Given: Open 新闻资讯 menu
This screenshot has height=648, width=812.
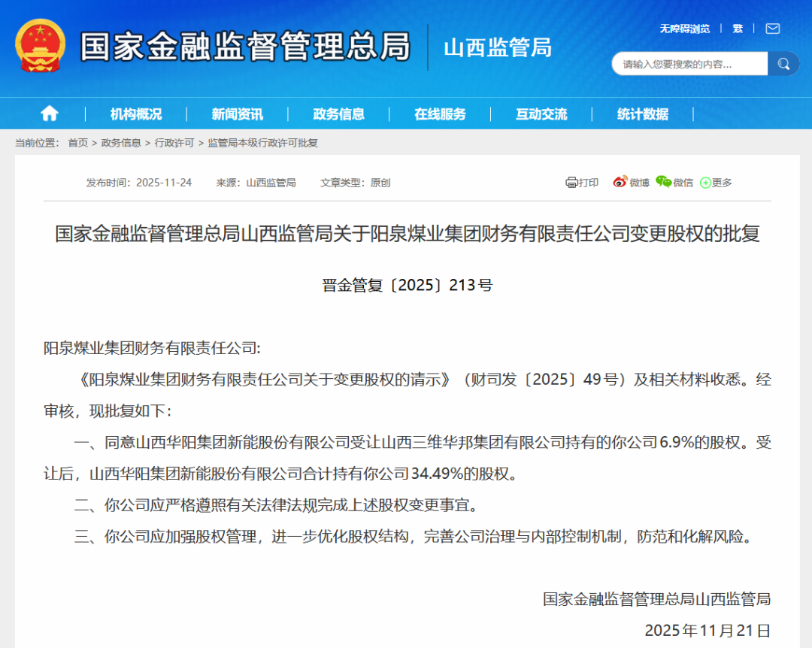Looking at the screenshot, I should click(237, 114).
